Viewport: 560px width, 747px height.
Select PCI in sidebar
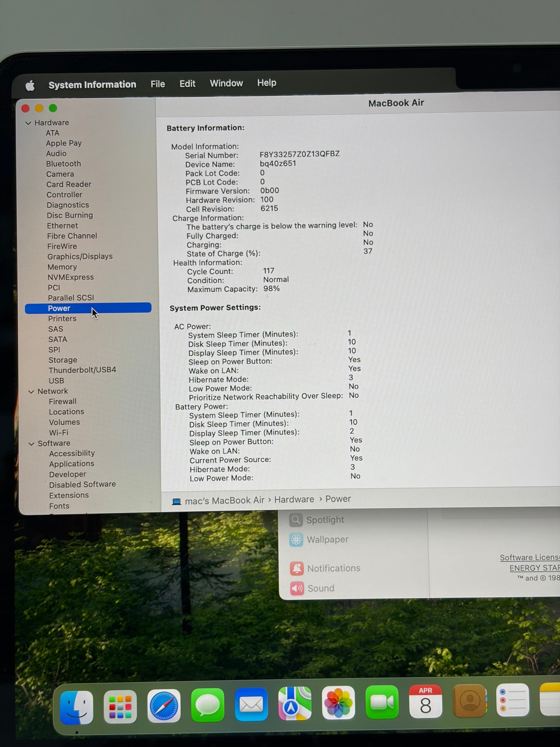pos(54,288)
